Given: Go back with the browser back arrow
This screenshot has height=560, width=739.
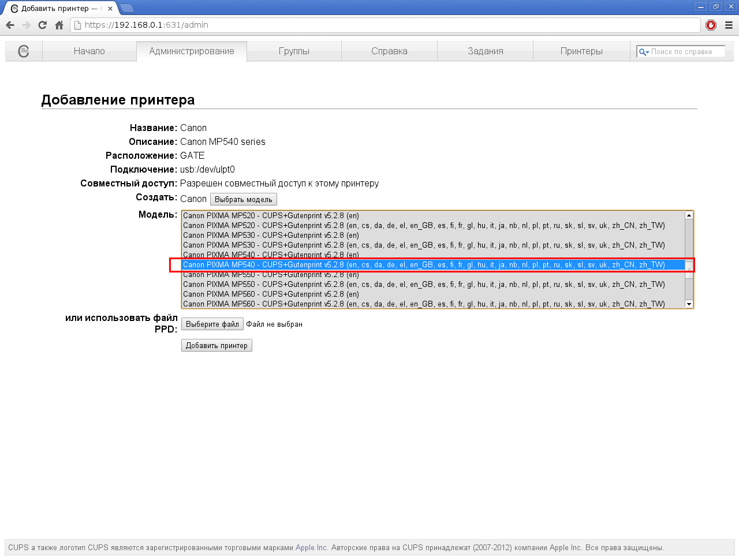Looking at the screenshot, I should coord(10,25).
